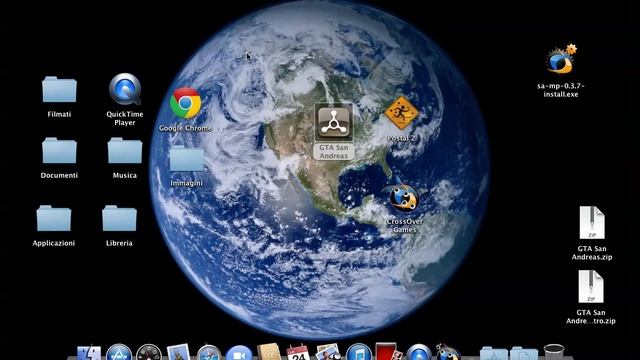Open Photo Booth from the Dock
640x360 pixels.
388,352
